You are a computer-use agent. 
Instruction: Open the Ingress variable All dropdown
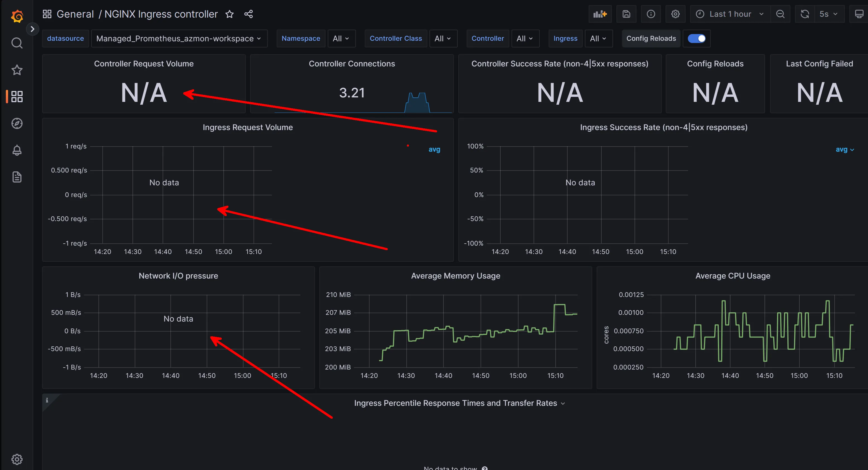(598, 39)
